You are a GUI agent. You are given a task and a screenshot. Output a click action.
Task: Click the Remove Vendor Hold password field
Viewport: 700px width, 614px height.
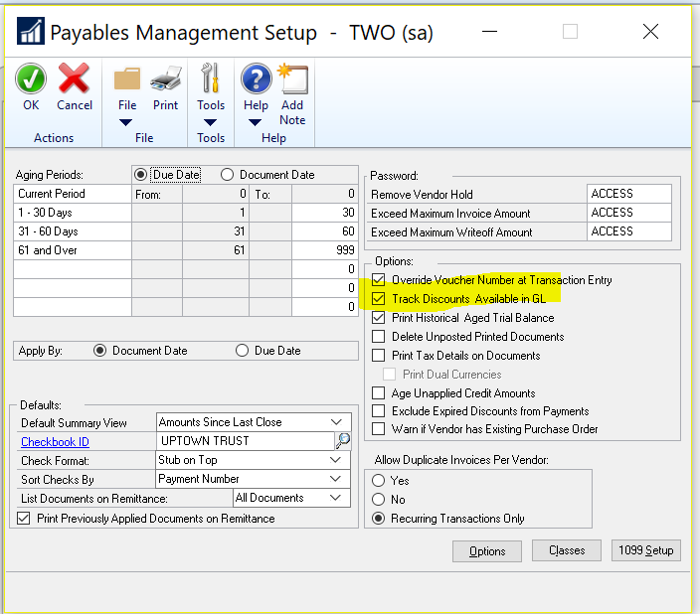pos(629,194)
